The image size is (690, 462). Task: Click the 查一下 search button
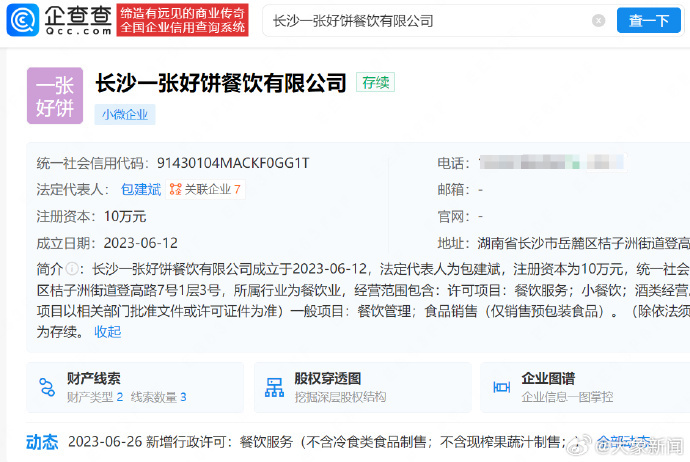649,20
